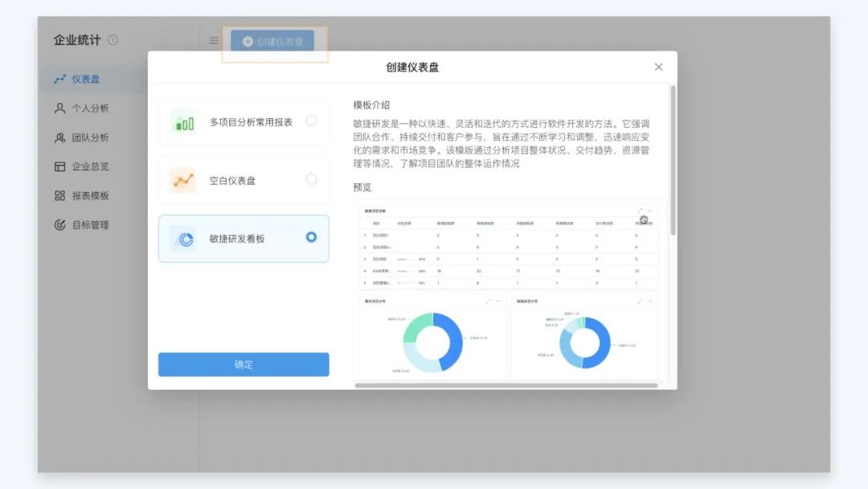Click the 敏捷研发看板 label
This screenshot has width=868, height=489.
[237, 239]
